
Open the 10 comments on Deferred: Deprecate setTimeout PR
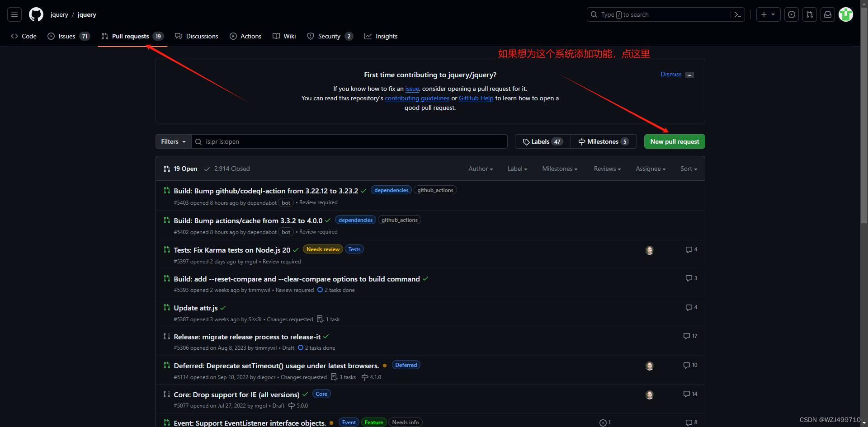coord(690,365)
